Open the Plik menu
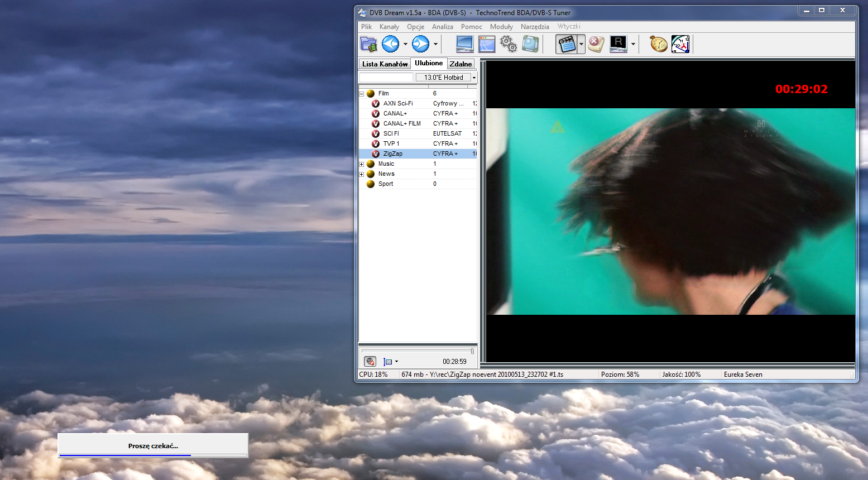 click(367, 26)
